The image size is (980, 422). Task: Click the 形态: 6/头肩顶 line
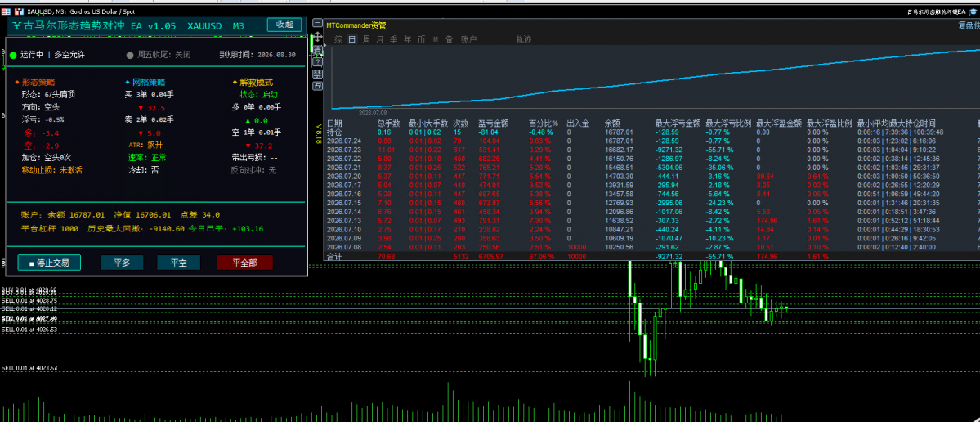(x=49, y=94)
